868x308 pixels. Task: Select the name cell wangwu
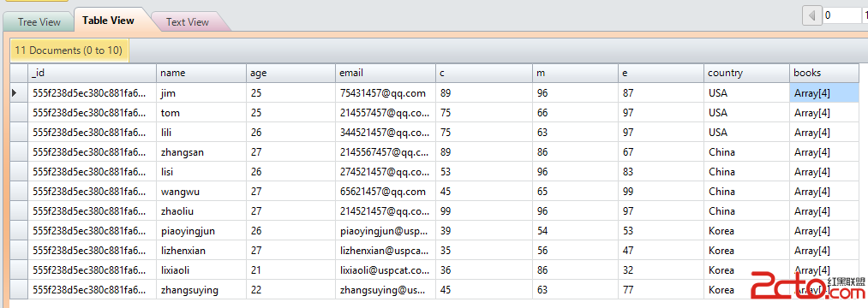point(201,192)
